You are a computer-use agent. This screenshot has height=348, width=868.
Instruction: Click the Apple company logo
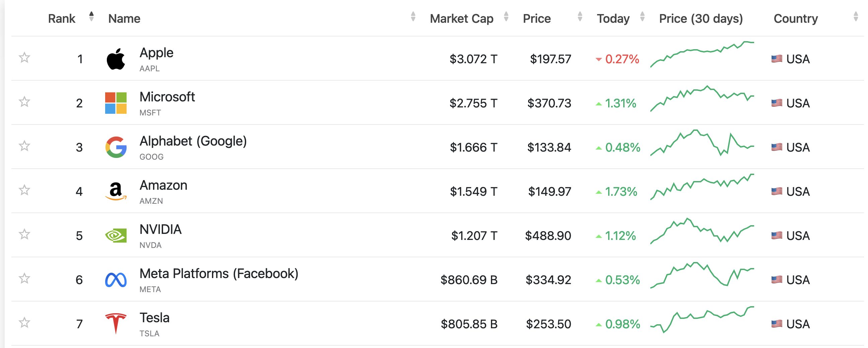tap(116, 59)
